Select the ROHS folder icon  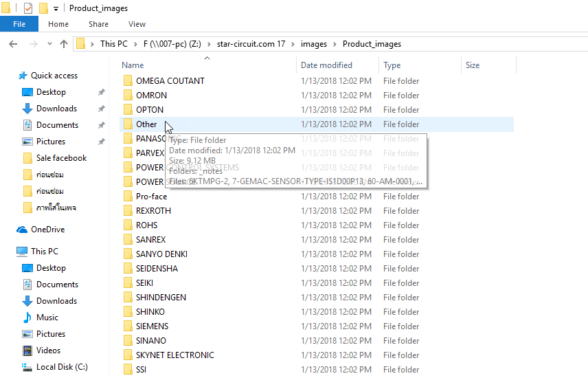click(x=128, y=225)
